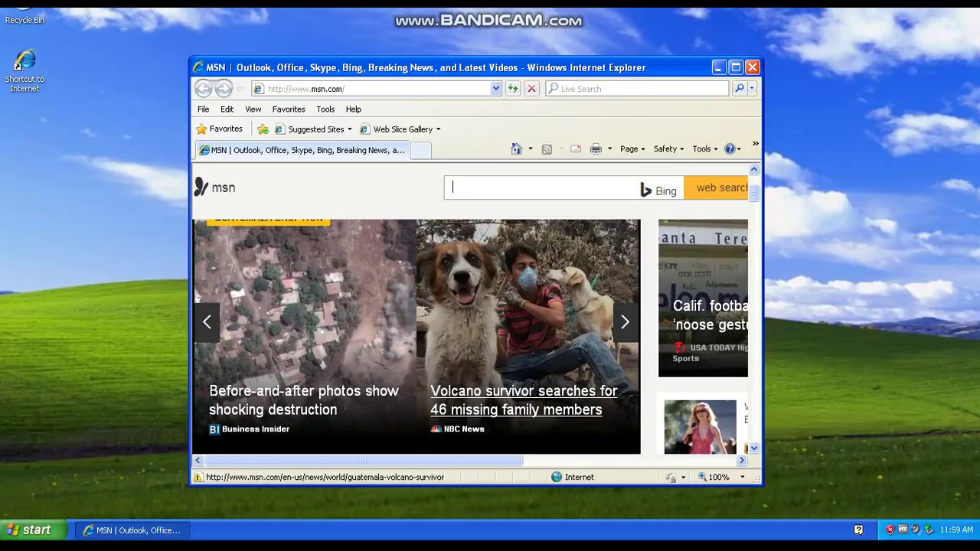Image resolution: width=980 pixels, height=551 pixels.
Task: Click the Home page icon
Action: pyautogui.click(x=517, y=149)
